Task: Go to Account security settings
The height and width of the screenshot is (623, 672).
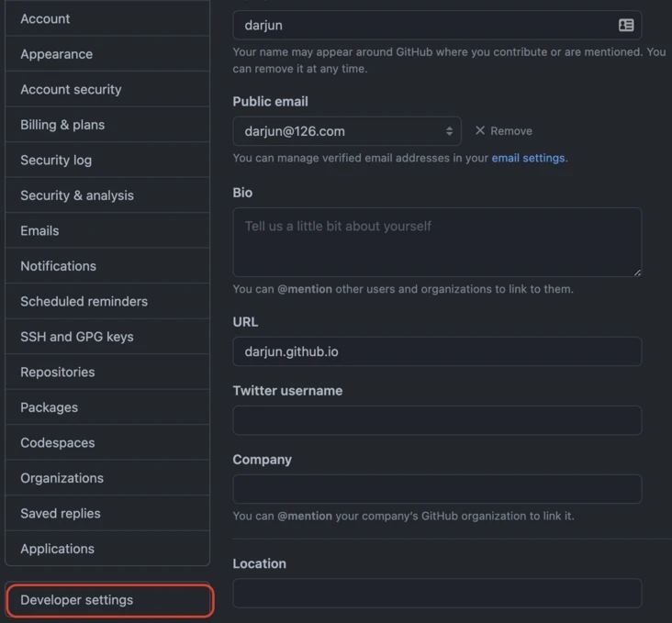Action: (71, 90)
